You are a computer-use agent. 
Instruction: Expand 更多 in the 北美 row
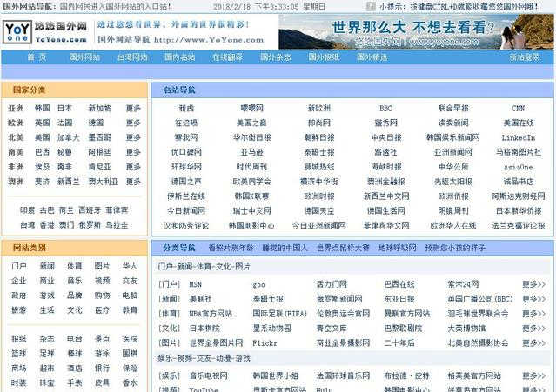pos(134,137)
